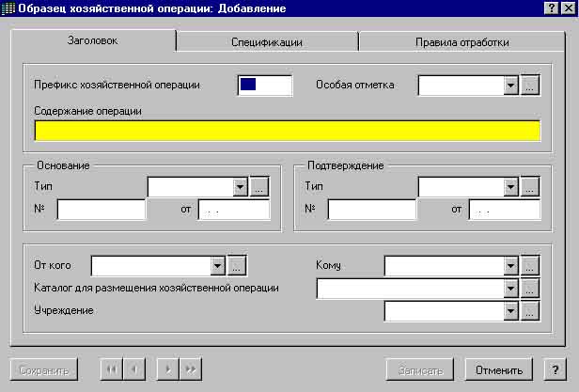
Task: Open the ellipsis browse button for Особая отметка
Action: pyautogui.click(x=530, y=86)
